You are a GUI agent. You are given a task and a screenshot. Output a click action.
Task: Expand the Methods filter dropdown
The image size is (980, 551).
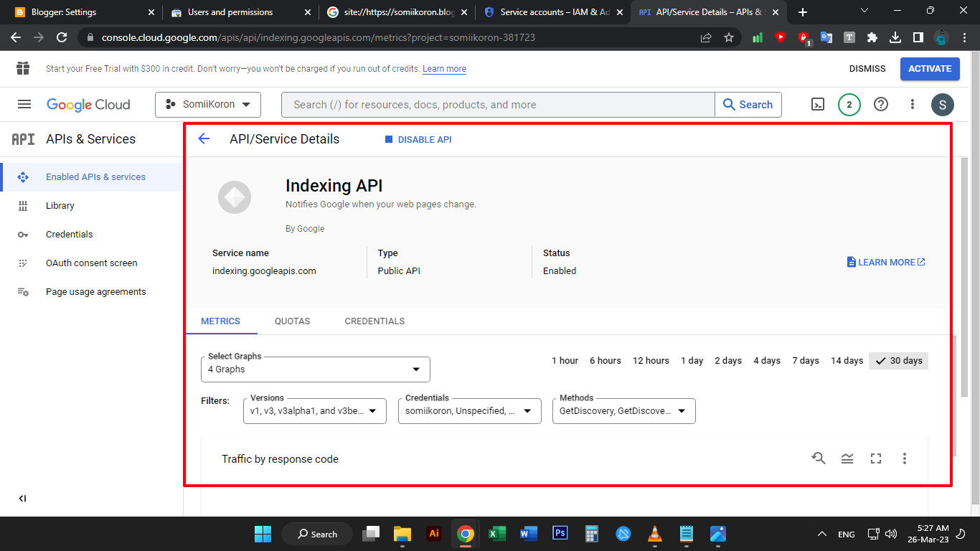[624, 411]
